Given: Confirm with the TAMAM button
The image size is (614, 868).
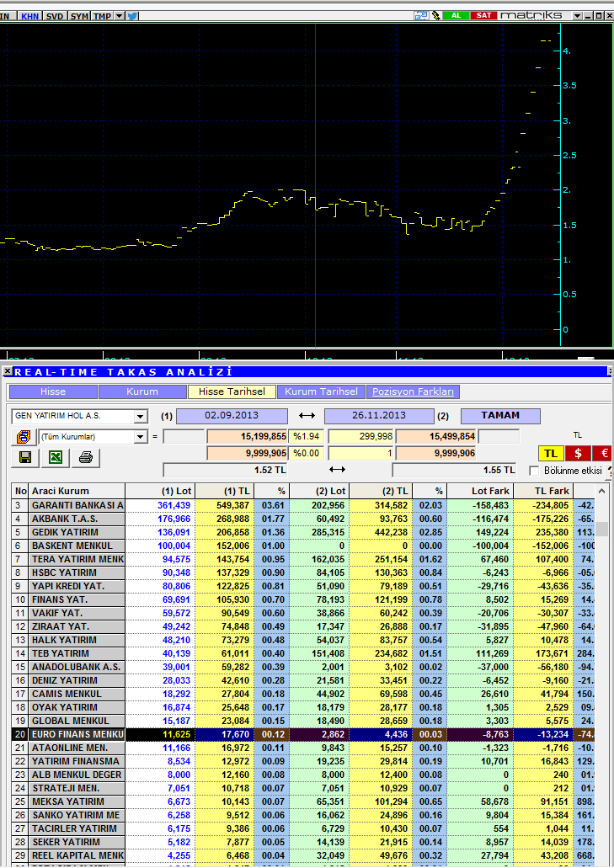Looking at the screenshot, I should (500, 416).
